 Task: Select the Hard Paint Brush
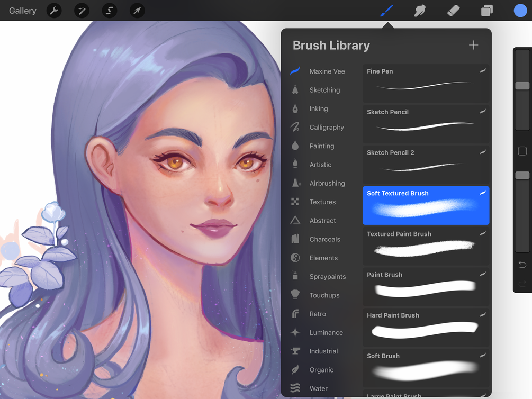click(426, 328)
